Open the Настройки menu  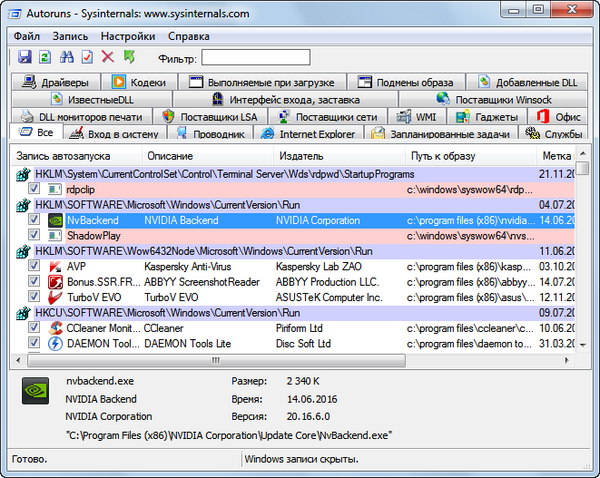pyautogui.click(x=127, y=35)
